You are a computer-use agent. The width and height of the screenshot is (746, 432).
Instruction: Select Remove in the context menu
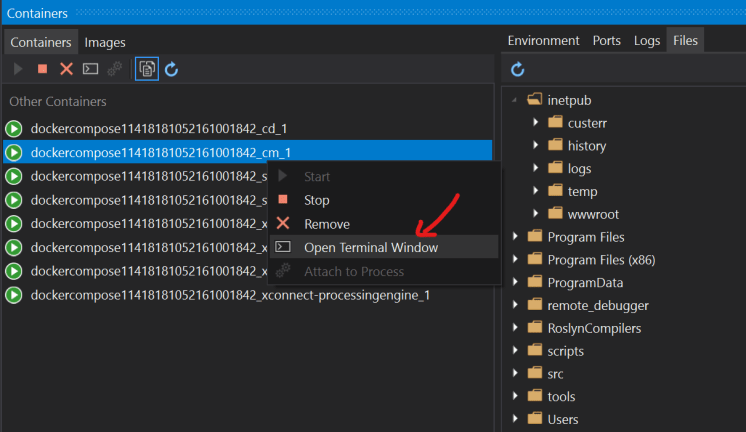click(326, 224)
